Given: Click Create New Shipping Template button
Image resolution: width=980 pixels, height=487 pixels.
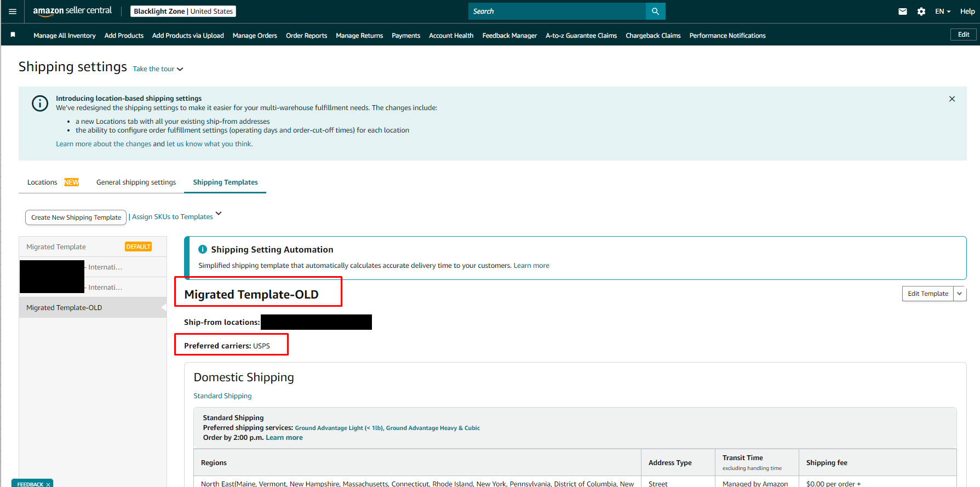Looking at the screenshot, I should (x=76, y=217).
